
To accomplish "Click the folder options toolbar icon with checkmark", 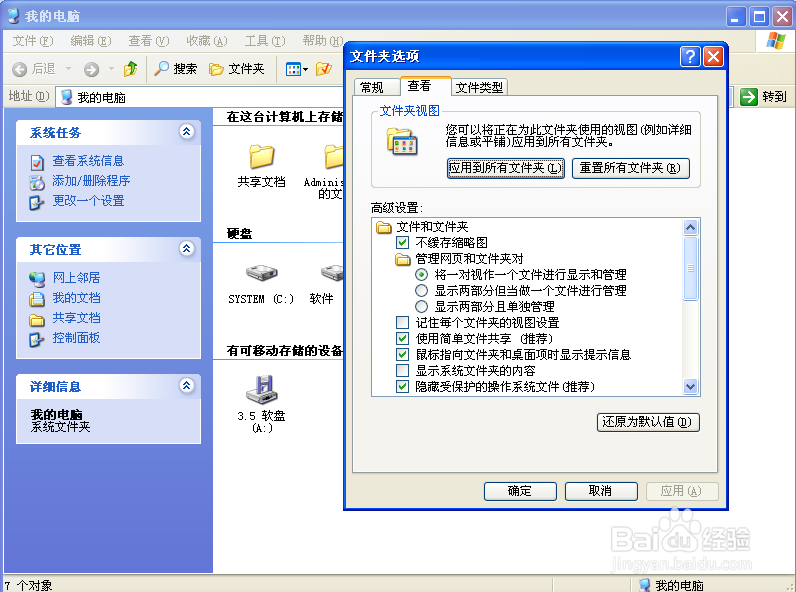I will [x=323, y=69].
